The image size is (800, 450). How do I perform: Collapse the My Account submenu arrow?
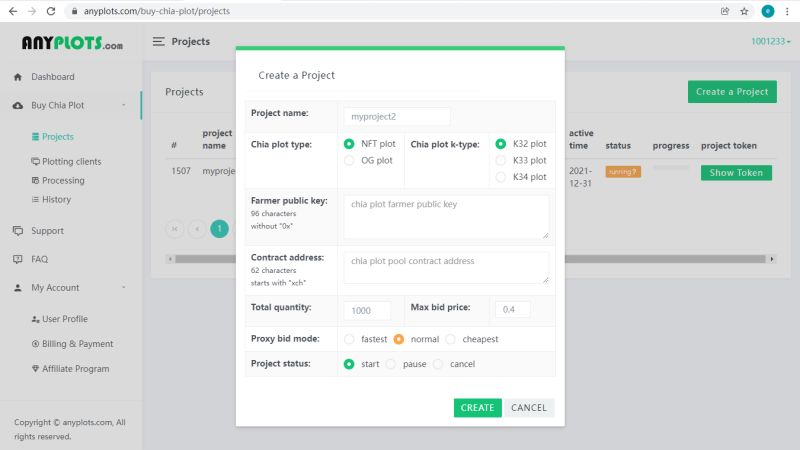(x=123, y=288)
